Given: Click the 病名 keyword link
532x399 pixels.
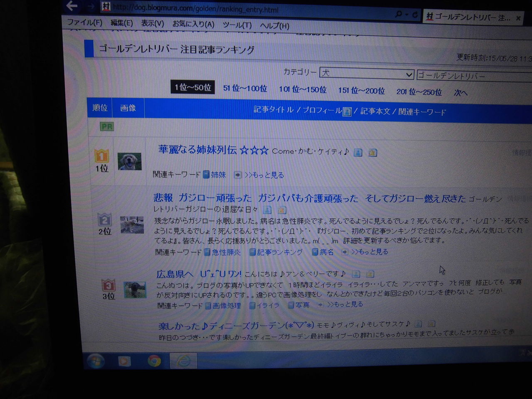Looking at the screenshot, I should (327, 252).
